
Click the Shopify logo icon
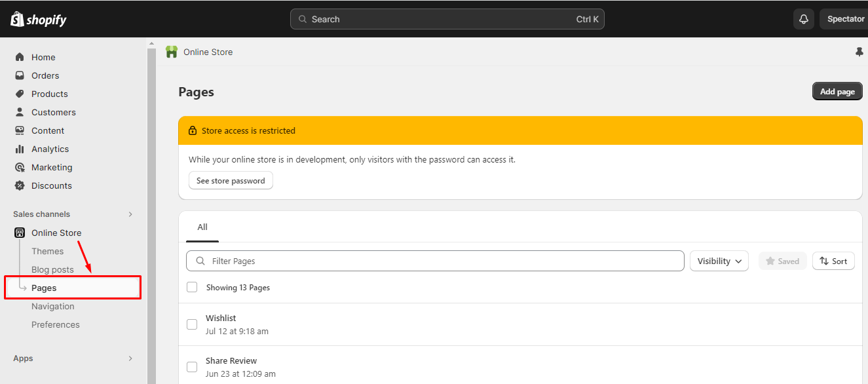(17, 19)
